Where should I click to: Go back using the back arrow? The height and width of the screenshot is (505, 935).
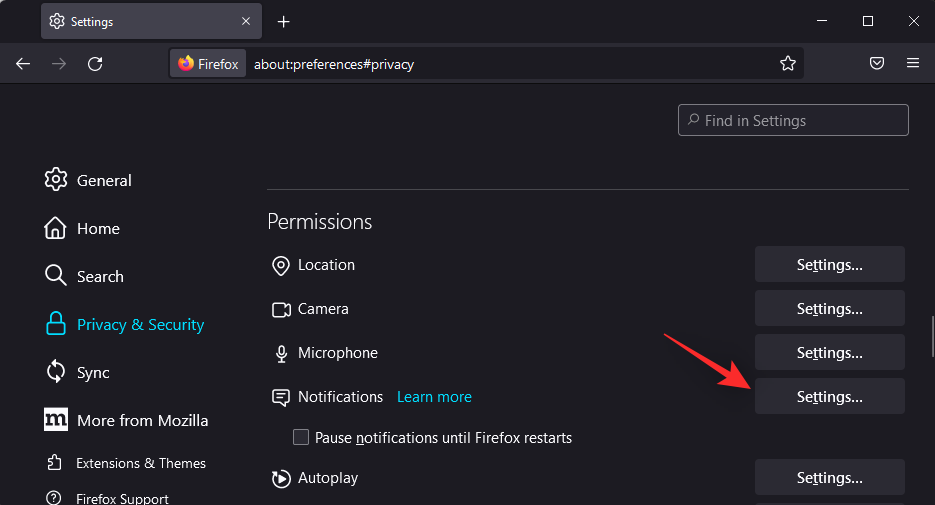(23, 64)
